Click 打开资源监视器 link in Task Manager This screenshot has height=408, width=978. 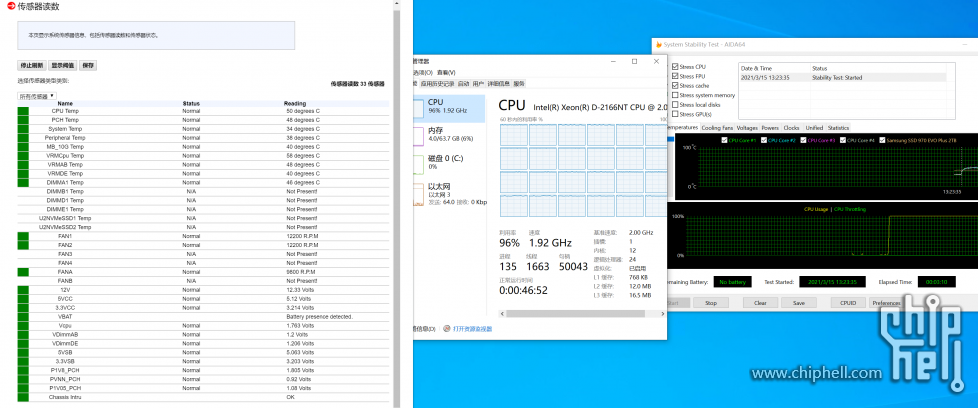coord(472,328)
